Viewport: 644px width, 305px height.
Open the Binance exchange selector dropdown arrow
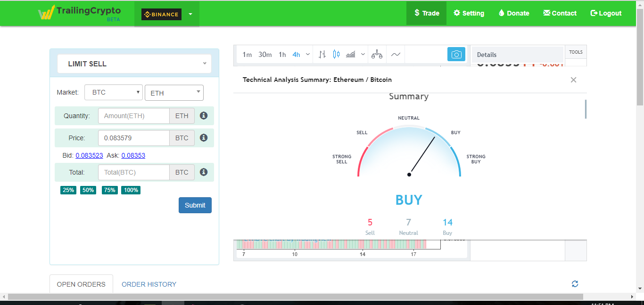(190, 14)
